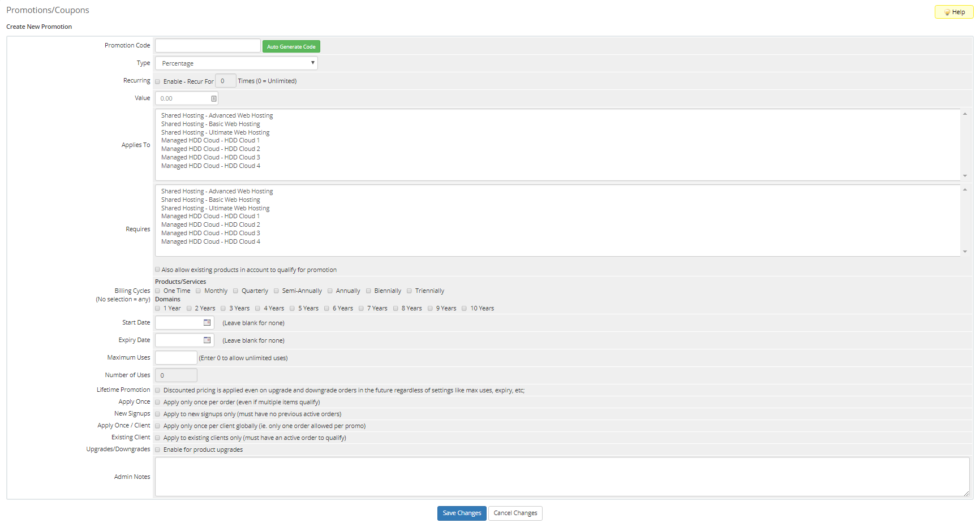Check the 10 Years domain option
Viewport: 980px width, 523px height.
coord(465,309)
